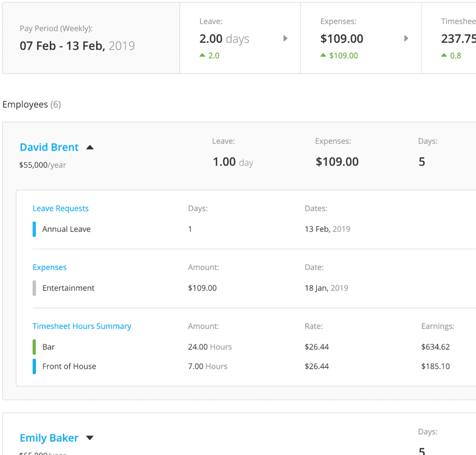476x455 pixels.
Task: Click the 2.00 days leave total
Action: click(x=224, y=39)
